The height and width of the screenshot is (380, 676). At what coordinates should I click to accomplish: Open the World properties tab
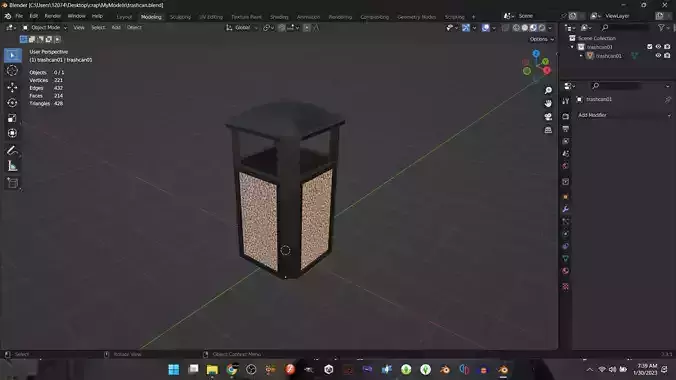(566, 166)
